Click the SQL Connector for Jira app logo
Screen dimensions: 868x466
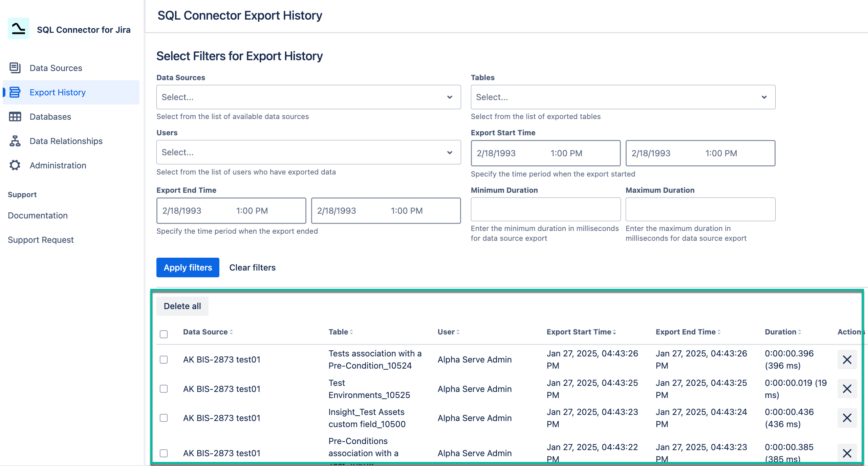(18, 29)
